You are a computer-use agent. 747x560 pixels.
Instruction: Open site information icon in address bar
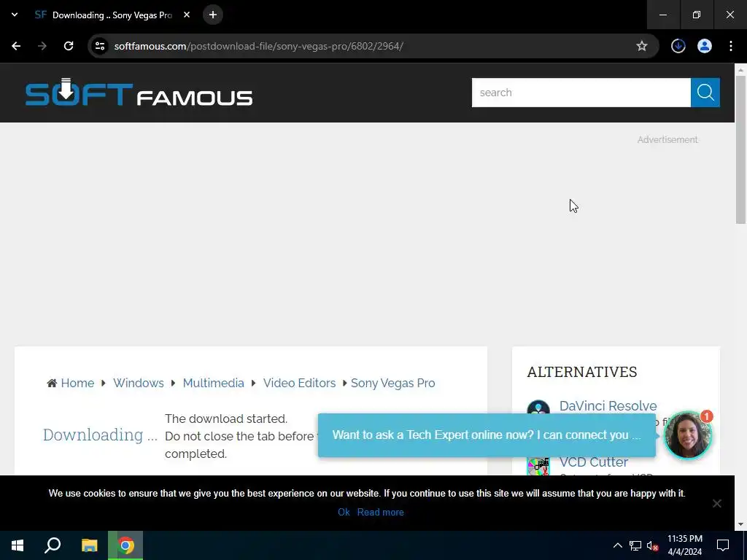(x=100, y=46)
